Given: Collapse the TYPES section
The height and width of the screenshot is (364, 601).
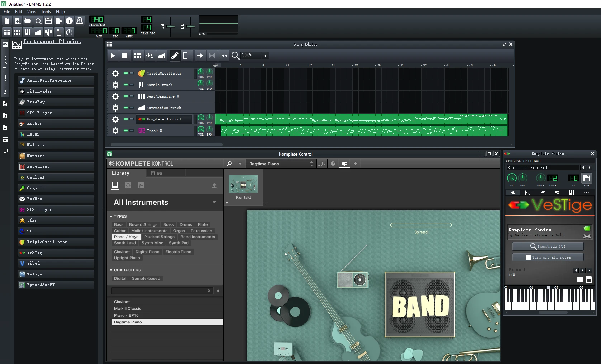Looking at the screenshot, I should 111,216.
